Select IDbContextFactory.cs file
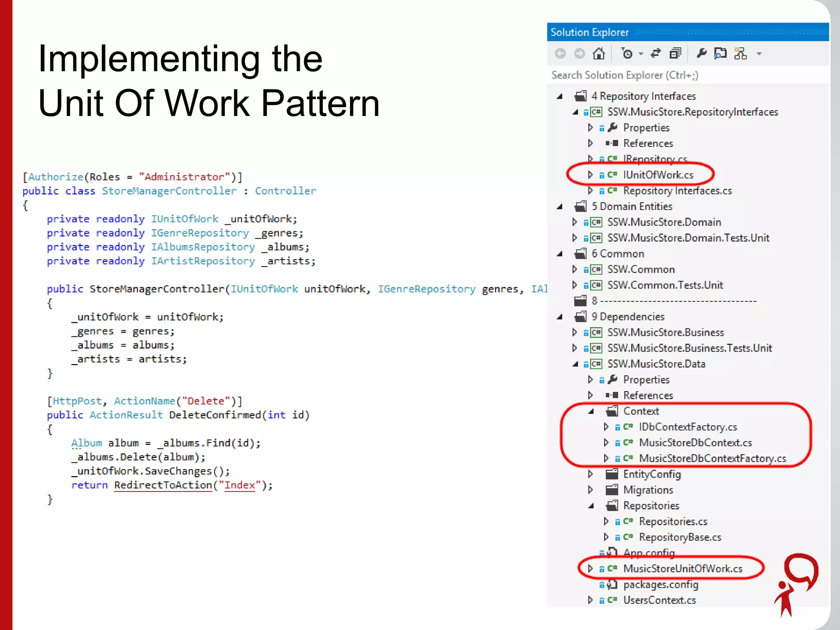840x630 pixels. (688, 427)
